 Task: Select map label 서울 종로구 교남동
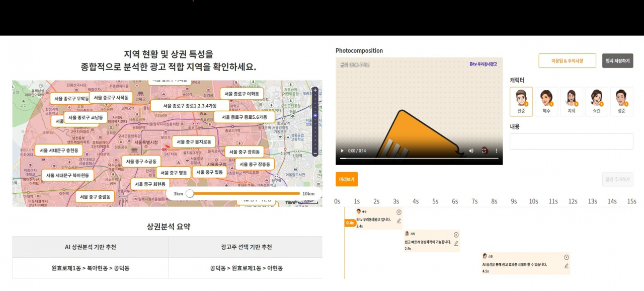(x=86, y=117)
